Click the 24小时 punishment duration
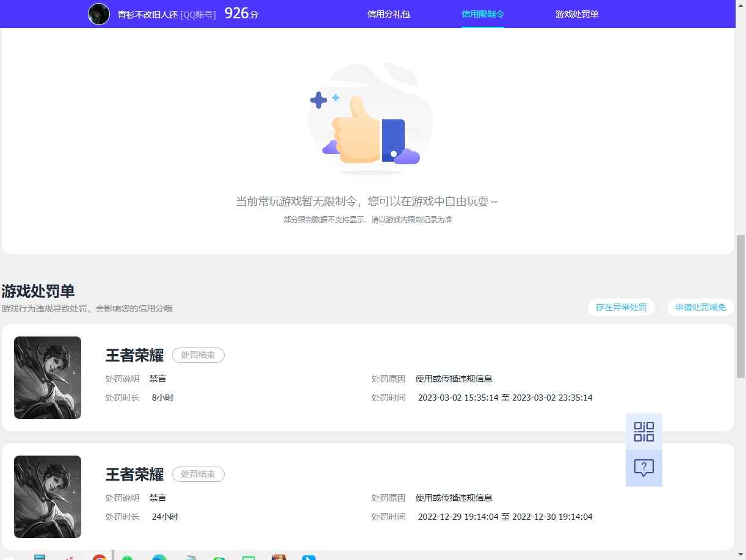Viewport: 746px width, 560px height. pyautogui.click(x=165, y=517)
